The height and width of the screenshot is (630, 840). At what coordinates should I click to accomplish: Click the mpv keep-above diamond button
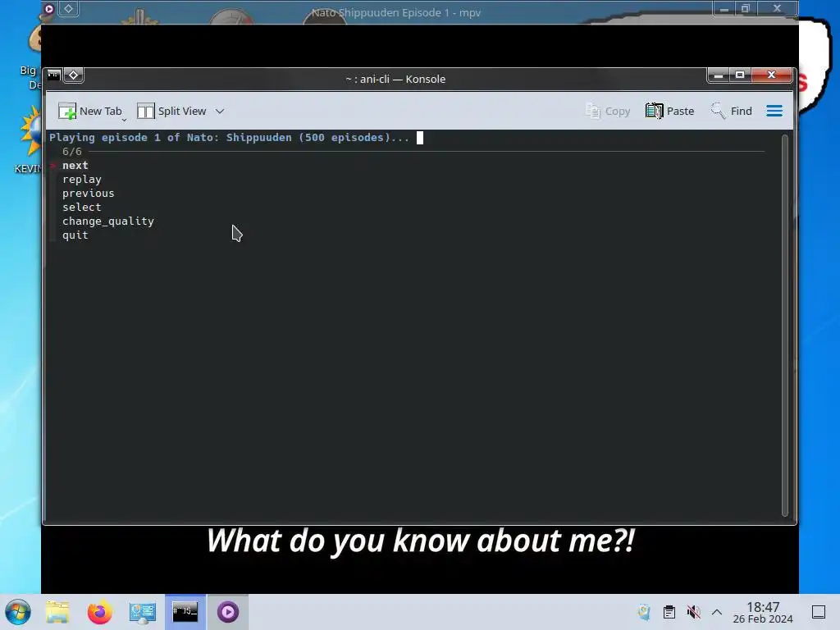tap(69, 8)
